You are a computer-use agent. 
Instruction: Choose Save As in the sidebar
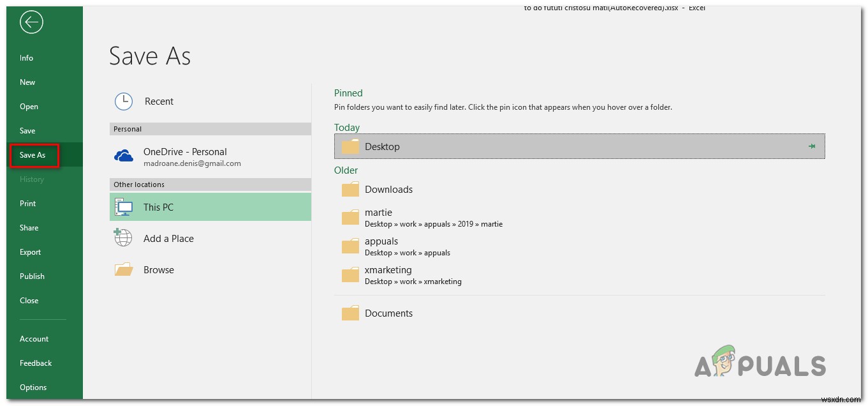coord(33,155)
